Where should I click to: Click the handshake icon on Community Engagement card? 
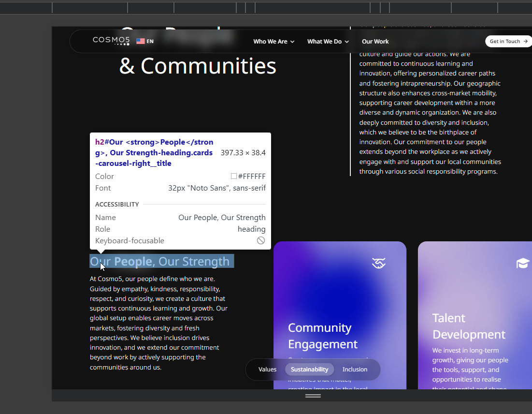379,263
